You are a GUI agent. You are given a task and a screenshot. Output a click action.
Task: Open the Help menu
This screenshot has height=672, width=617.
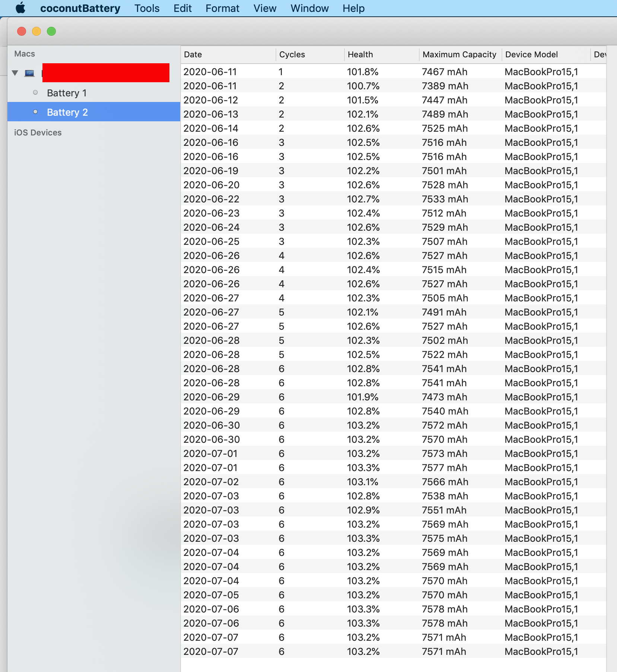pos(353,8)
